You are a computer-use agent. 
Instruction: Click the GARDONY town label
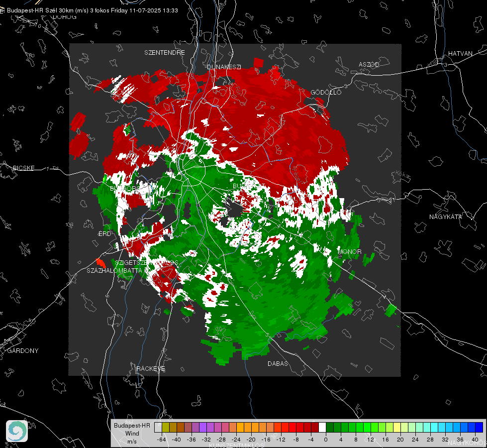[x=23, y=351]
